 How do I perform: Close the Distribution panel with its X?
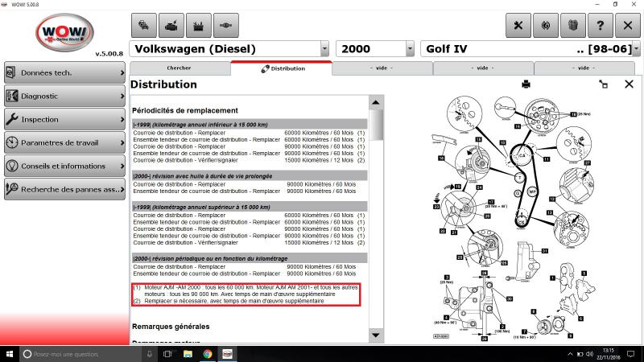(x=629, y=84)
